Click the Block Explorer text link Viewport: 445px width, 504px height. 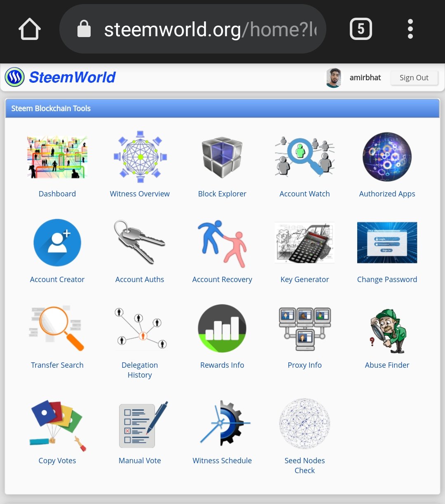point(222,194)
